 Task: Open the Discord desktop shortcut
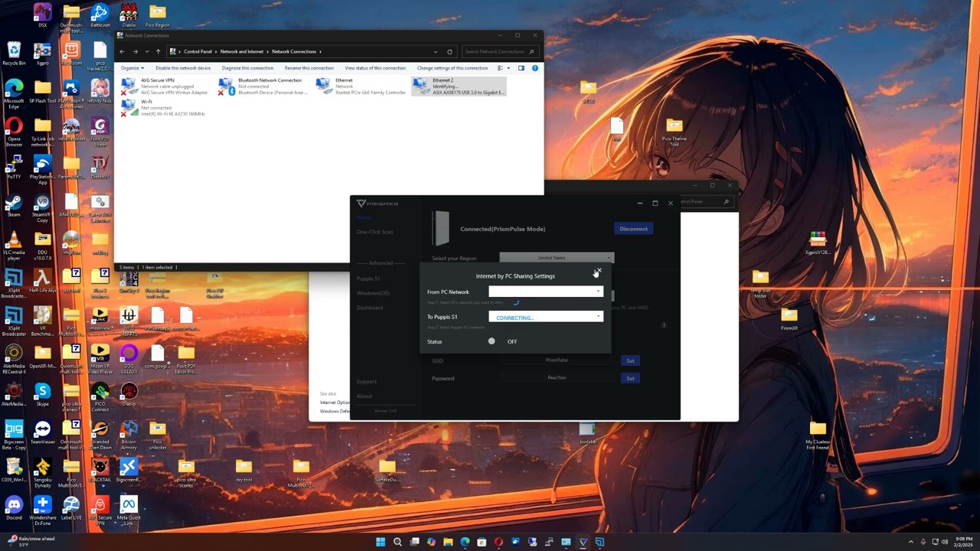[x=14, y=508]
